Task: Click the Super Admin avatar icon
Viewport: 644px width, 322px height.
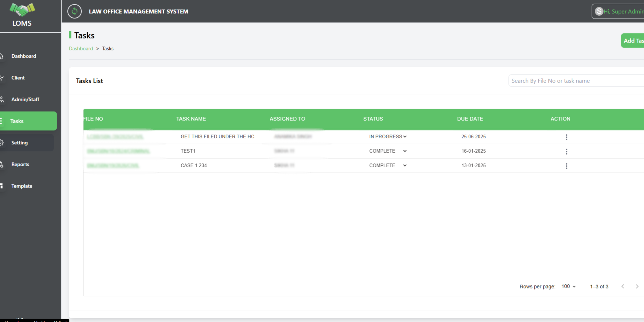Action: [x=599, y=11]
